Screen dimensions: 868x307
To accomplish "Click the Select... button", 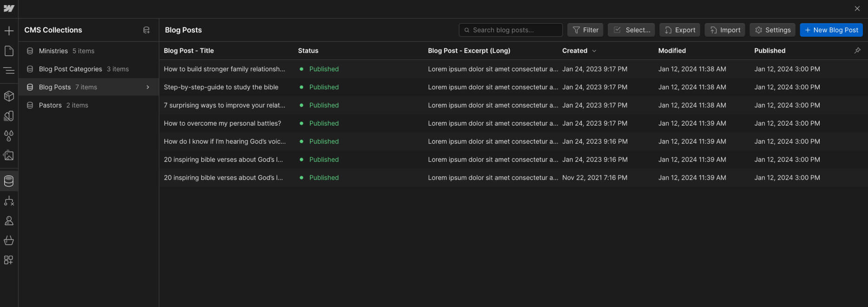I will pyautogui.click(x=631, y=30).
